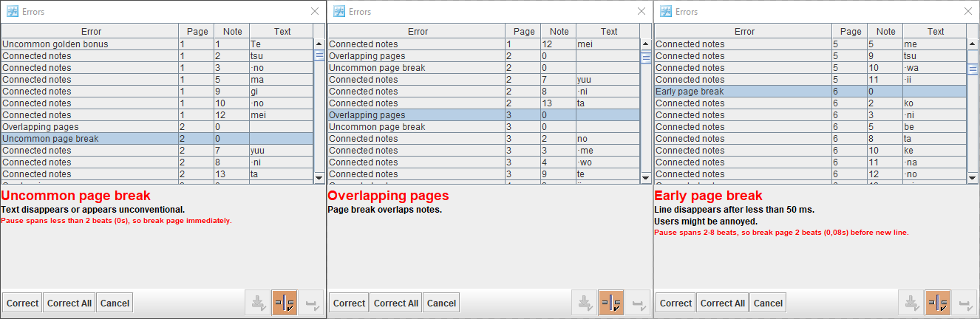Select Connected notes row with text ·me
Viewport: 980px width, 319px height.
484,151
